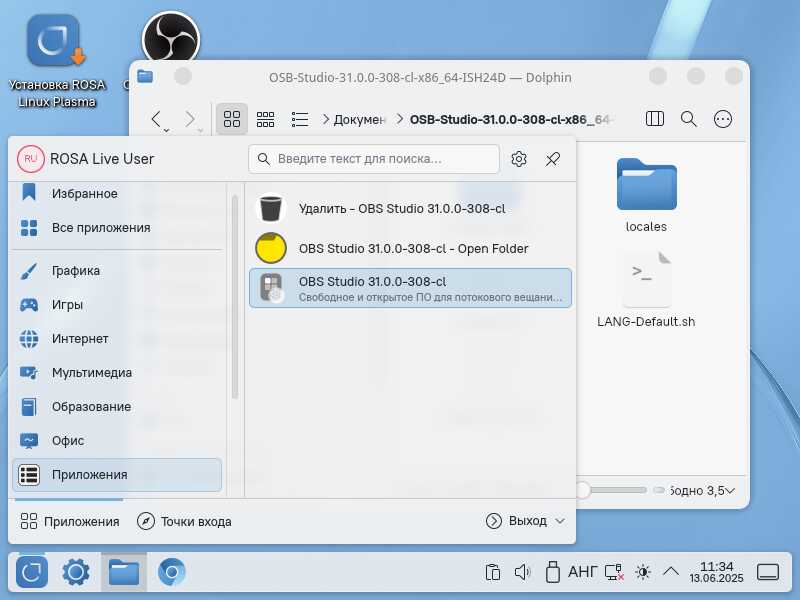
Task: Open the Офис category
Action: (x=117, y=441)
